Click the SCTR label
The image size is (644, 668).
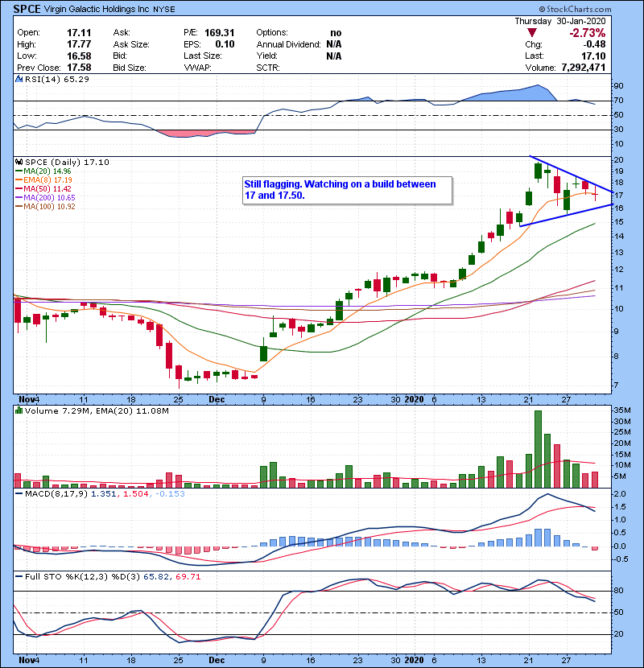[268, 68]
